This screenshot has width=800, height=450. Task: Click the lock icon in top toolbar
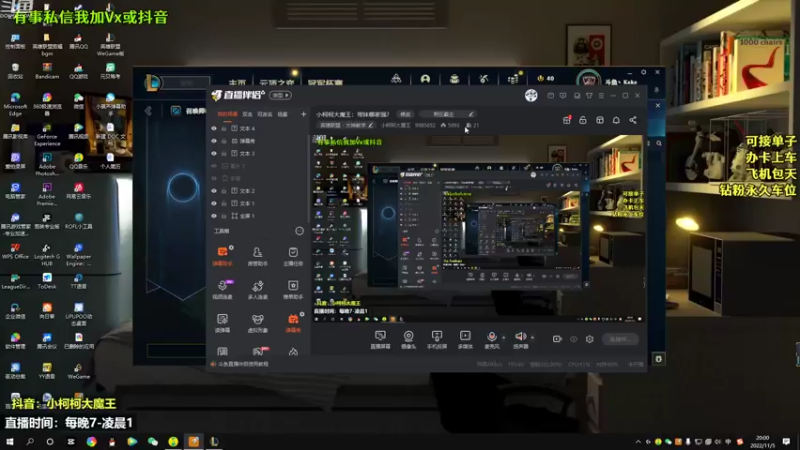tap(583, 120)
